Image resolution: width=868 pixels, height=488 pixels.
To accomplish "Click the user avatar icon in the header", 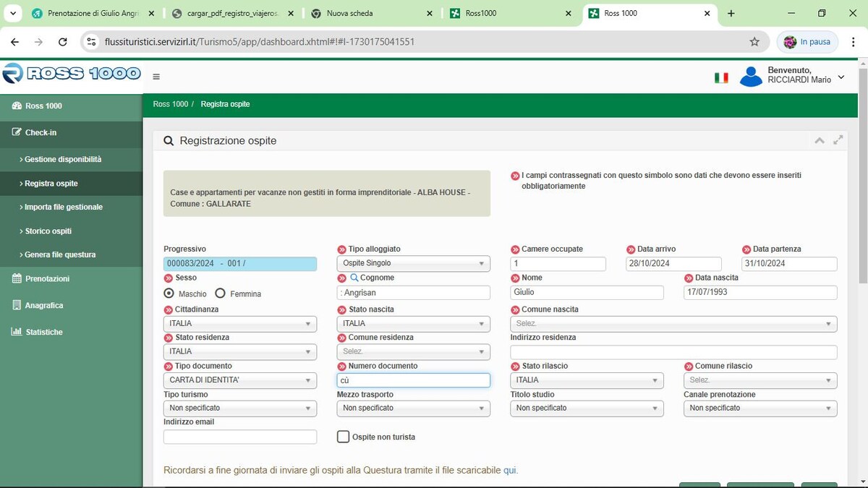I will coord(751,76).
